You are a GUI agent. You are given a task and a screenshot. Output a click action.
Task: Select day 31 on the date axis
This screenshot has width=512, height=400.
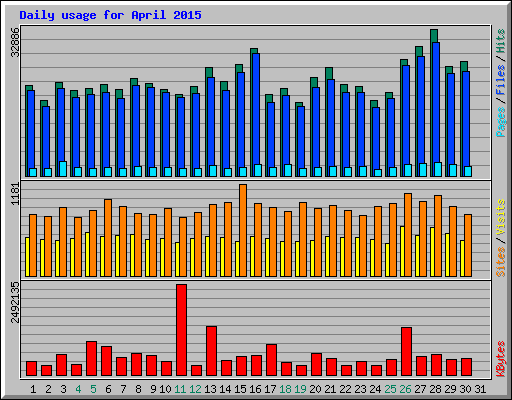click(x=480, y=389)
